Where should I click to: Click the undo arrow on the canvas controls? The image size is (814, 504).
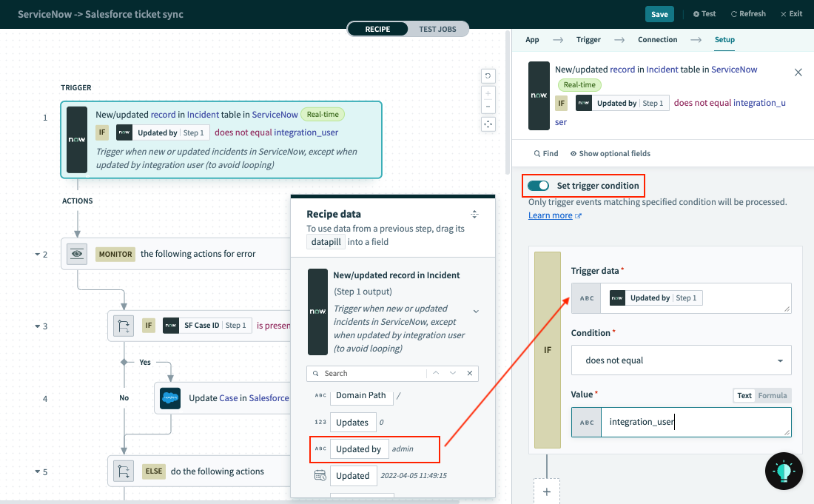tap(488, 75)
